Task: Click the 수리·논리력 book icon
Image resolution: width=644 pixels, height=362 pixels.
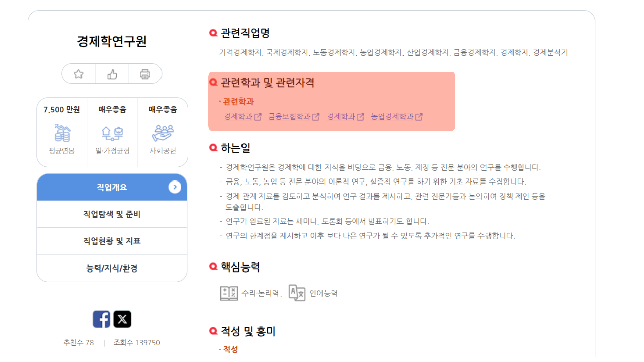Action: click(229, 292)
